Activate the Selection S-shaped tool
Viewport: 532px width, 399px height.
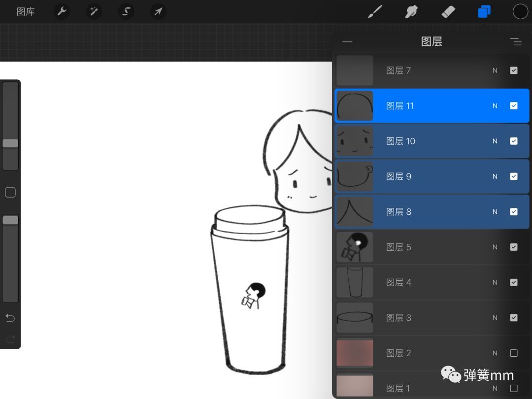126,11
